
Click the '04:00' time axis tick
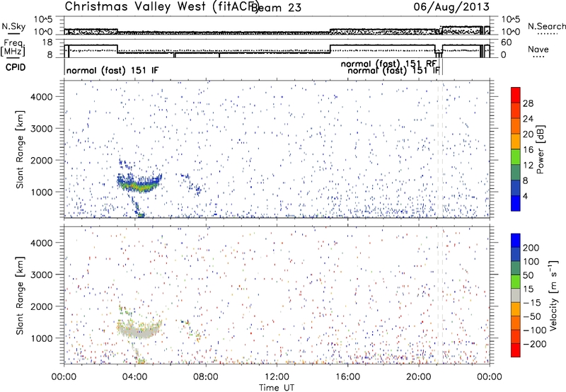click(x=135, y=377)
